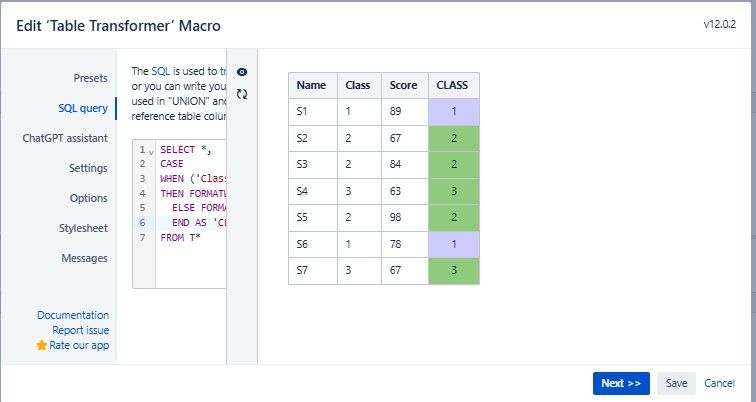Click line number 6 in the editor gutter
Image resolution: width=756 pixels, height=402 pixels.
pyautogui.click(x=142, y=223)
